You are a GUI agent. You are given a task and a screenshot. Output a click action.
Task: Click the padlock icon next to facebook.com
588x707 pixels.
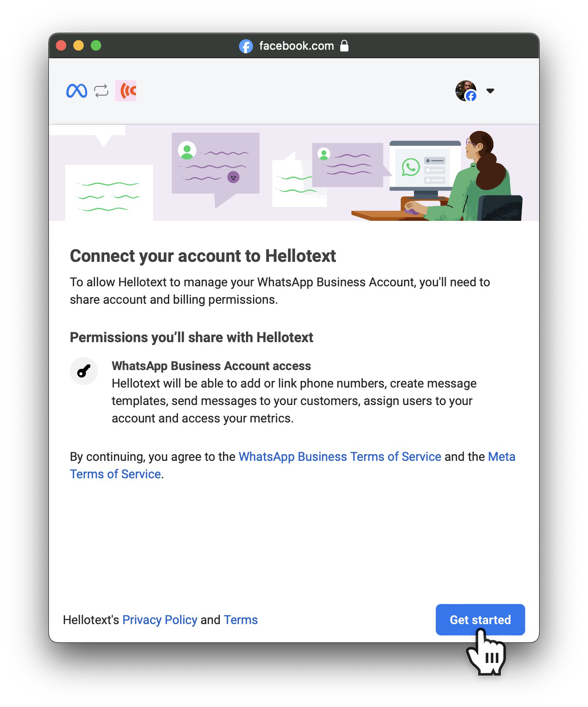(344, 45)
